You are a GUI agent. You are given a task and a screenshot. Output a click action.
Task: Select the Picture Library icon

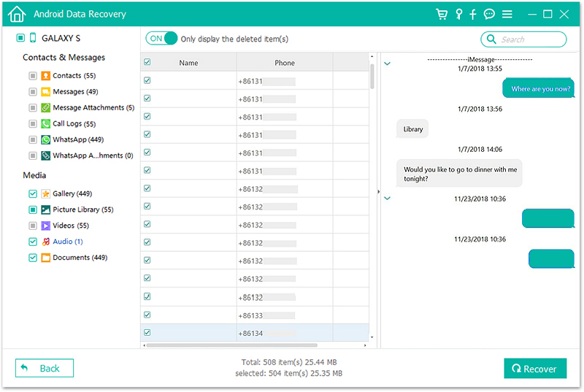point(45,210)
